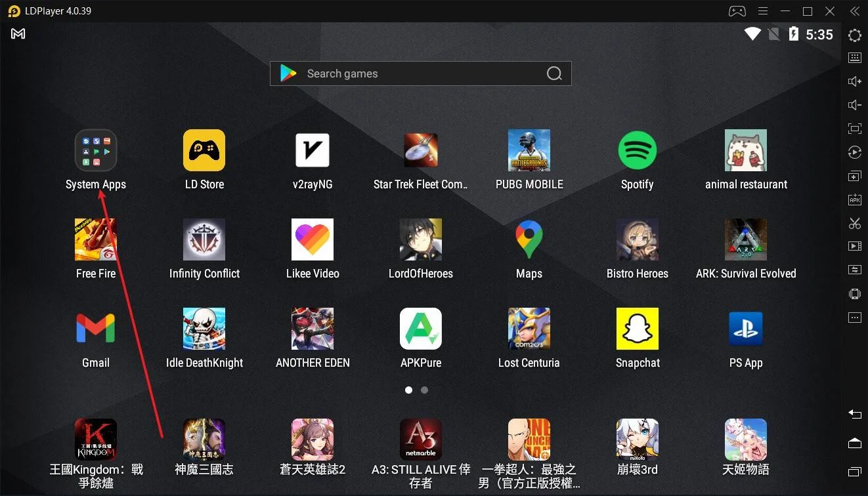Open the System Apps folder
Image resolution: width=868 pixels, height=496 pixels.
click(96, 150)
